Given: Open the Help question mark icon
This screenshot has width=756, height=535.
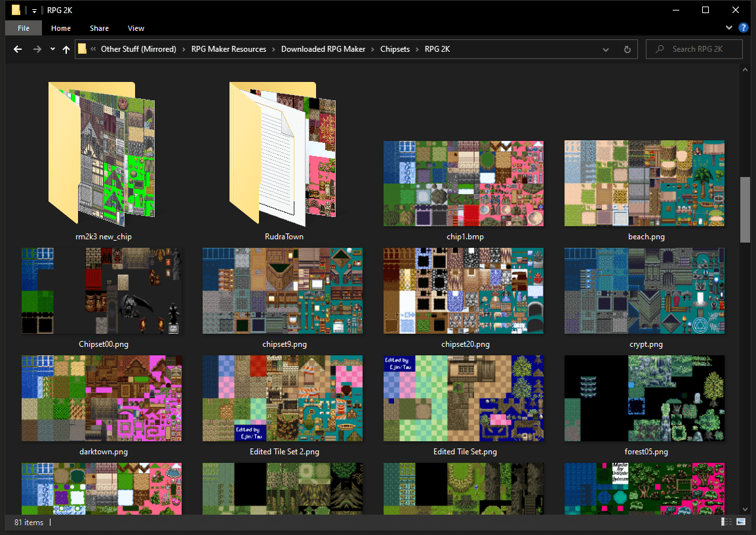Looking at the screenshot, I should point(743,28).
